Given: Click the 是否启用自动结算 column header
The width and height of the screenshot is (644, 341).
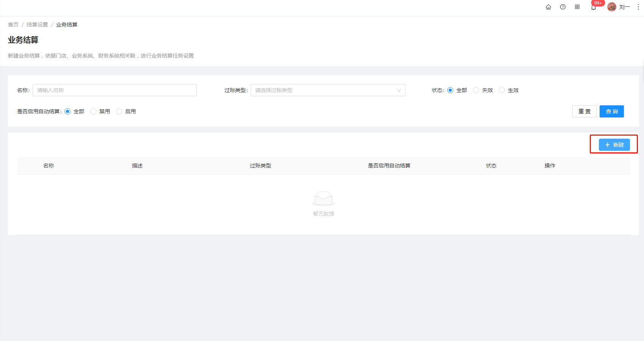Looking at the screenshot, I should [x=389, y=166].
